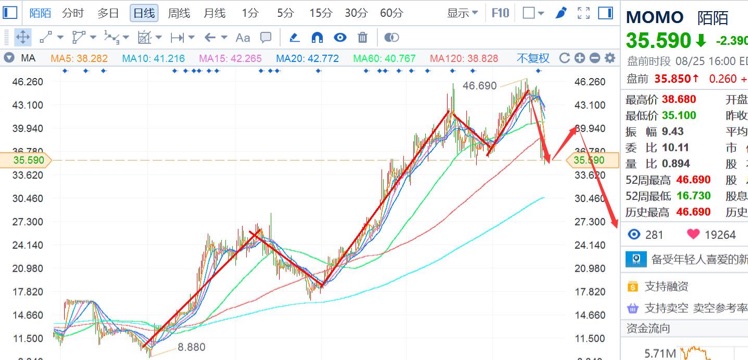Collapse the MA indicator row
This screenshot has width=748, height=360.
(9, 58)
